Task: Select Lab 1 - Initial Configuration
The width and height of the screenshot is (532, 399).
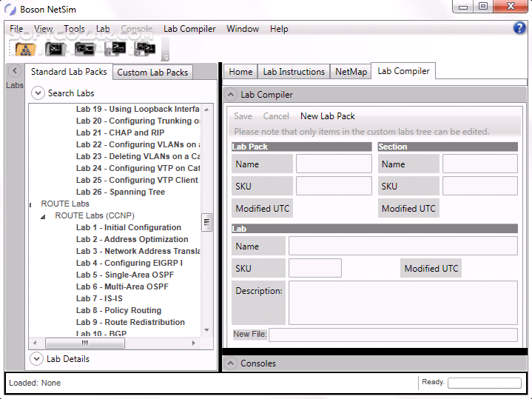Action: click(x=129, y=227)
